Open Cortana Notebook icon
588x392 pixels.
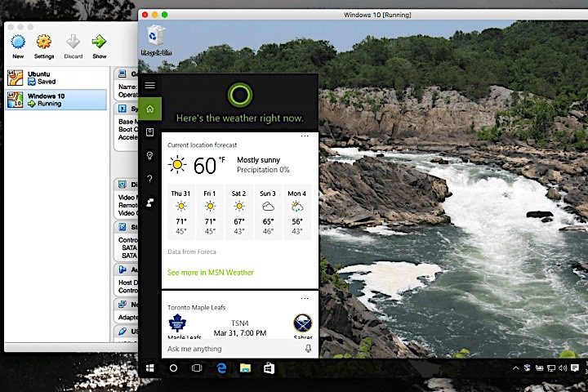click(149, 132)
